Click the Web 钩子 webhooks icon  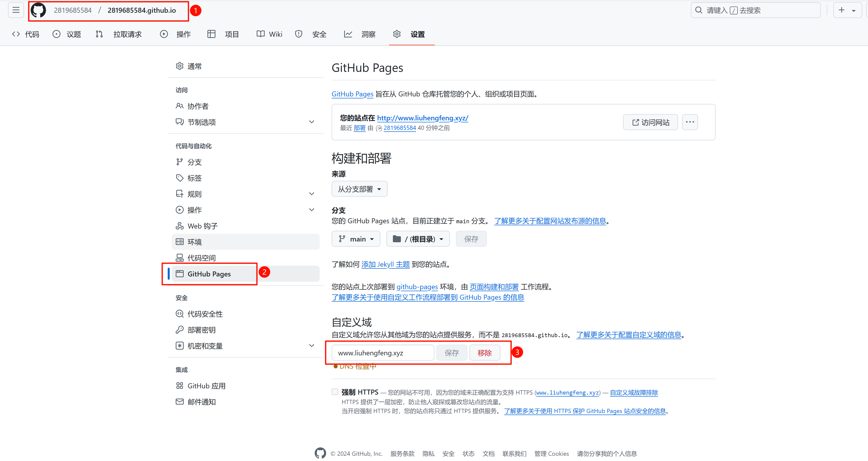click(180, 226)
